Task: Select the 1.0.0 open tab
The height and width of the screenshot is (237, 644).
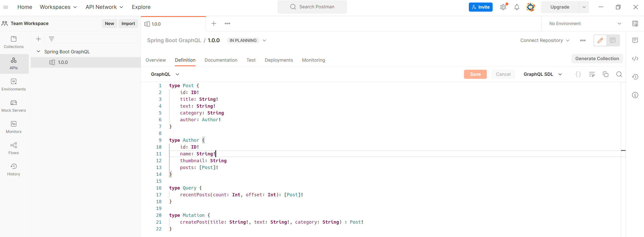Action: point(174,24)
